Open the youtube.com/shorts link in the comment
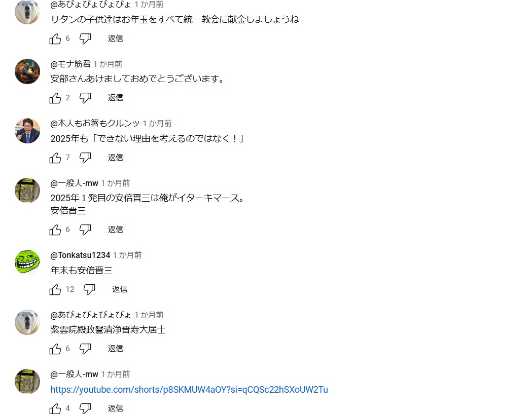This screenshot has width=532, height=414. coord(189,390)
